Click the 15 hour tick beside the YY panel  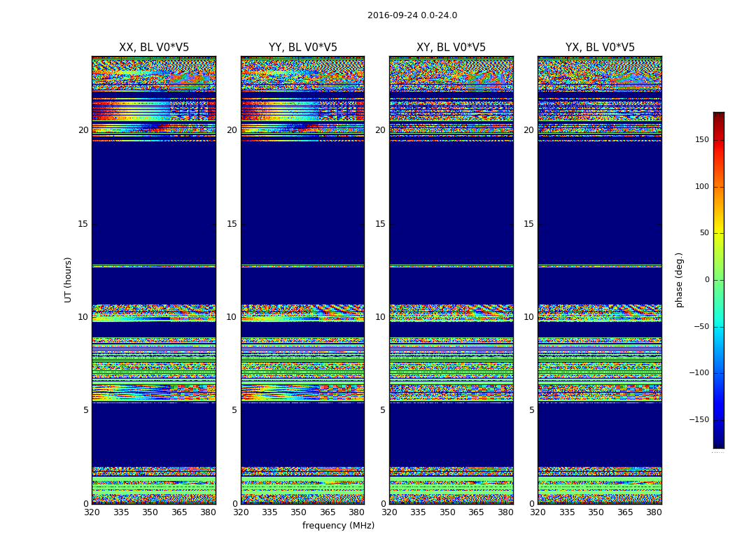(x=232, y=223)
